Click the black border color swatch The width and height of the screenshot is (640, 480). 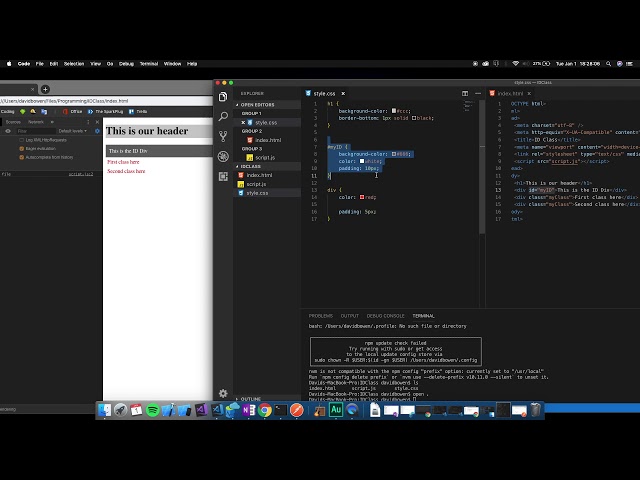coord(414,118)
